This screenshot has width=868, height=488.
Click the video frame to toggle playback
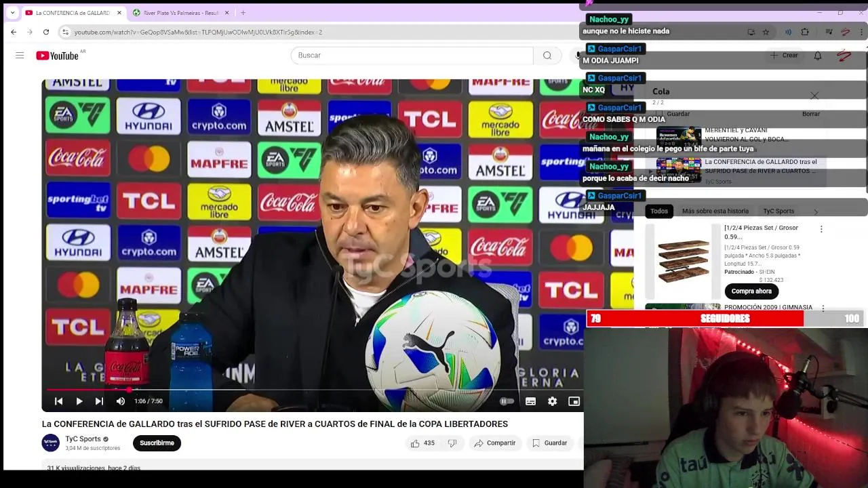(x=313, y=234)
